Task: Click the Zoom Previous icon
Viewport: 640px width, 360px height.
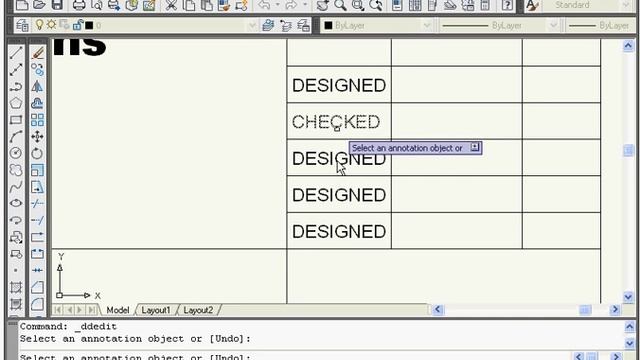Action: click(x=376, y=5)
